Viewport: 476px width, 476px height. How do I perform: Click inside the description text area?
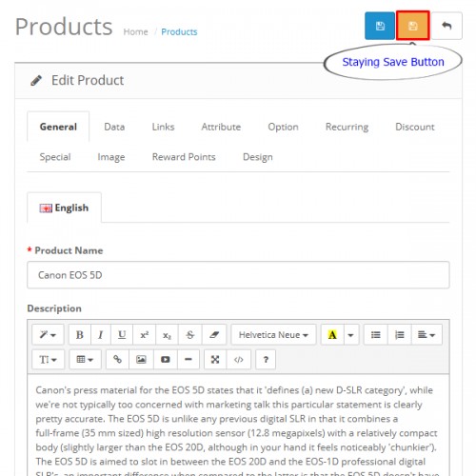point(238,426)
